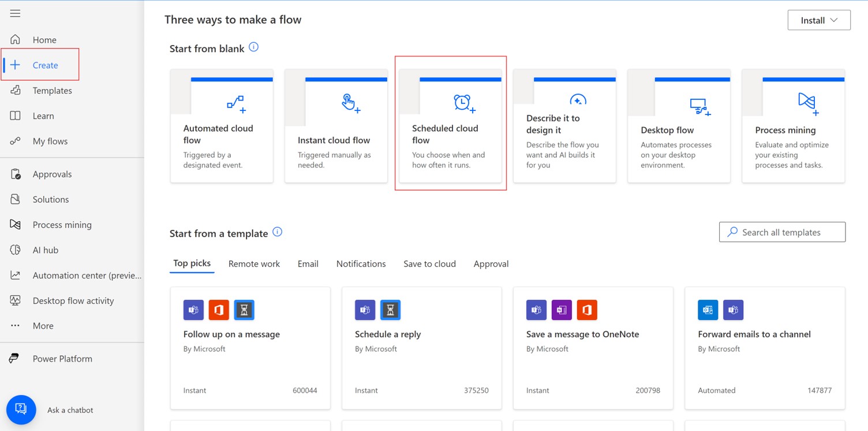Click the 375250 usage count
868x431 pixels.
pos(476,391)
